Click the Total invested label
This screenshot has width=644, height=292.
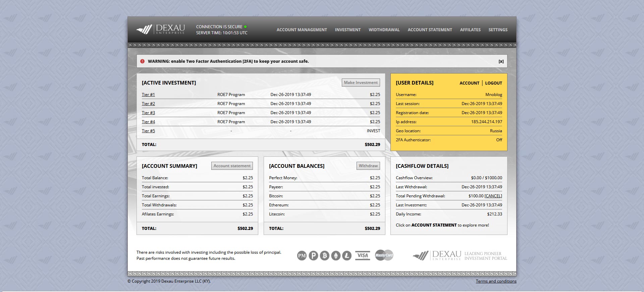click(155, 187)
